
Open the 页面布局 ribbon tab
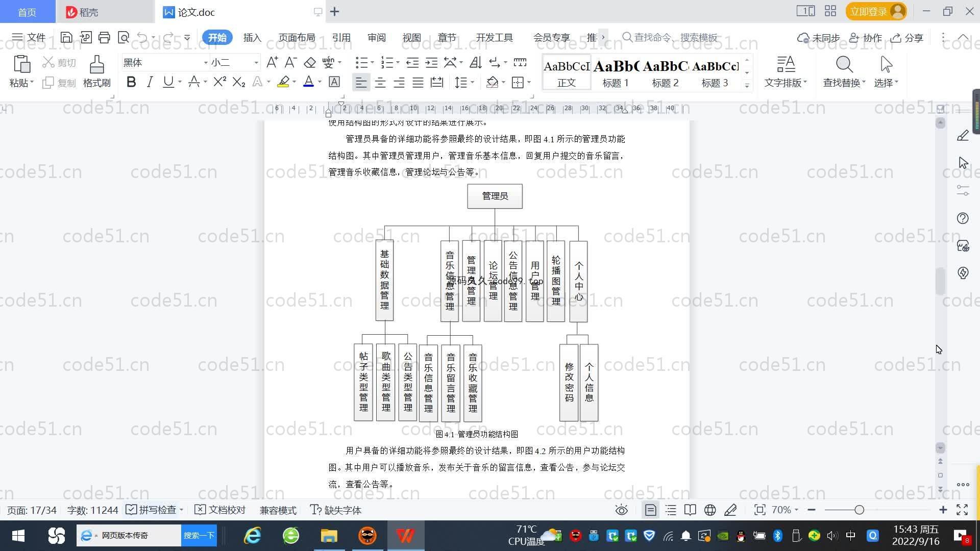[297, 38]
